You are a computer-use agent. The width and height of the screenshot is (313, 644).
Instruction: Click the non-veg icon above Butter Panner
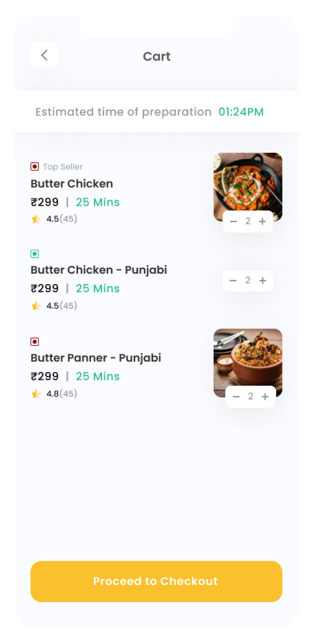coord(35,342)
